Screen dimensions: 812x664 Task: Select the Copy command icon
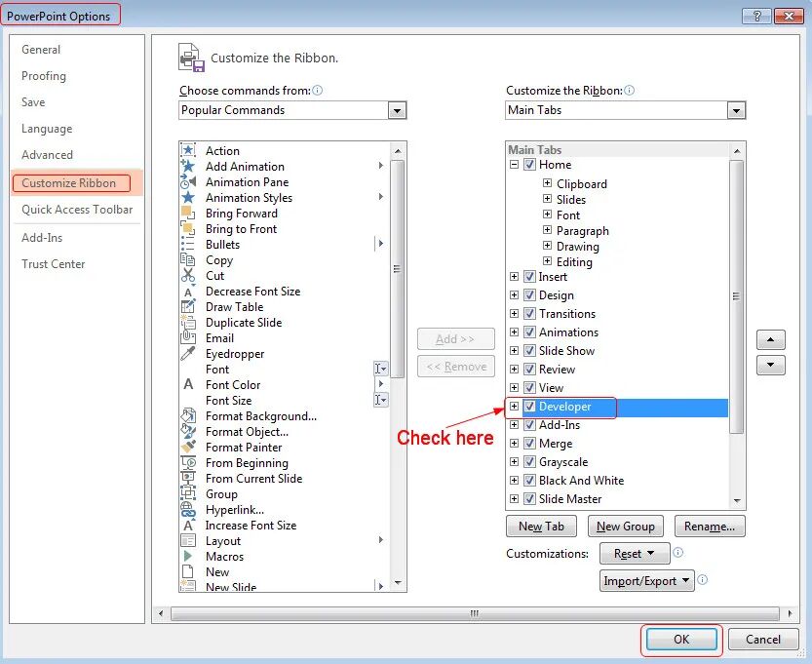click(x=188, y=259)
